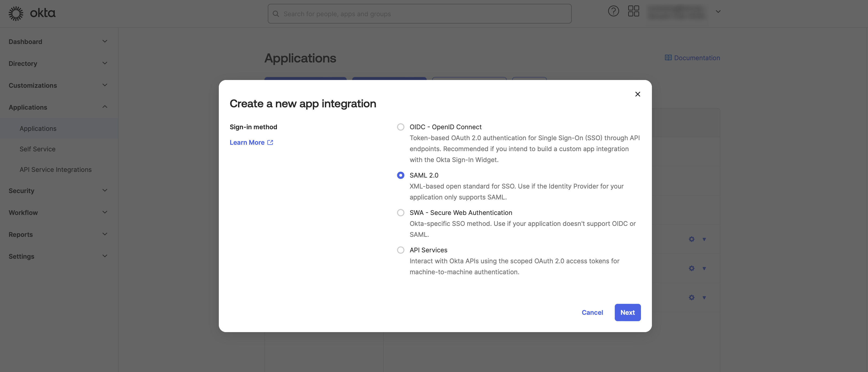The width and height of the screenshot is (868, 372).
Task: Select OIDC - OpenID Connect radio button
Action: pyautogui.click(x=400, y=127)
